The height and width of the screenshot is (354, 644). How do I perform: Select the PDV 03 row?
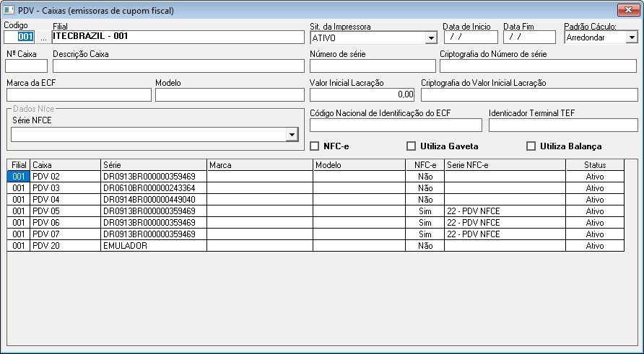[x=316, y=188]
